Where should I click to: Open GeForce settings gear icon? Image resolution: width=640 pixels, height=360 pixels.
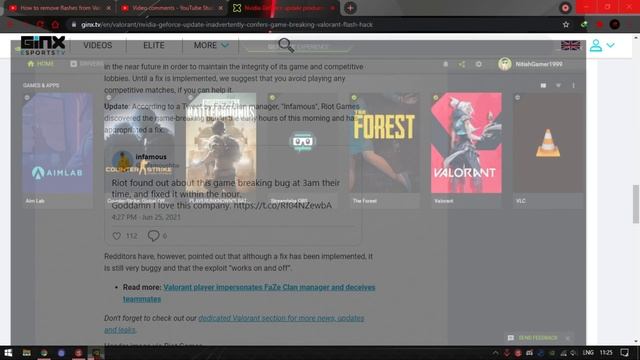point(478,64)
